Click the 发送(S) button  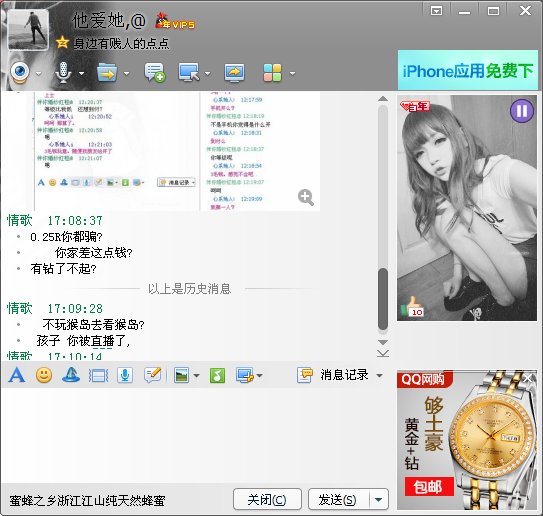point(338,499)
